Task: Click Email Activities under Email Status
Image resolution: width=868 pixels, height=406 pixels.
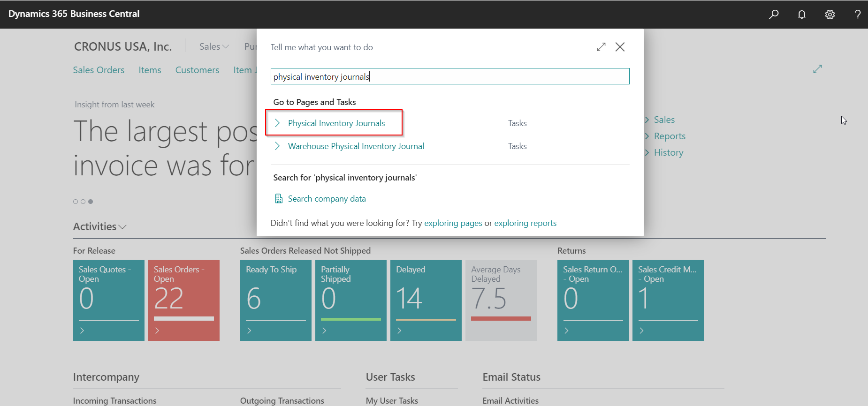Action: 510,401
